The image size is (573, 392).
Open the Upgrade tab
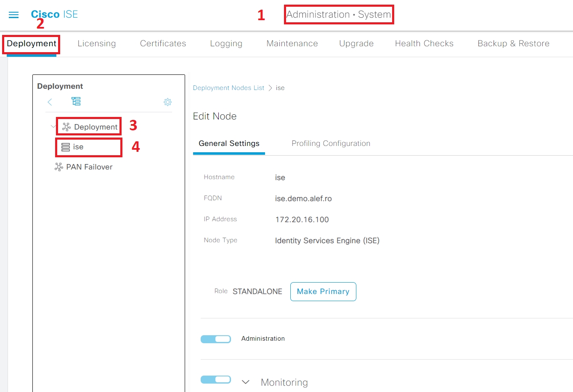click(356, 44)
